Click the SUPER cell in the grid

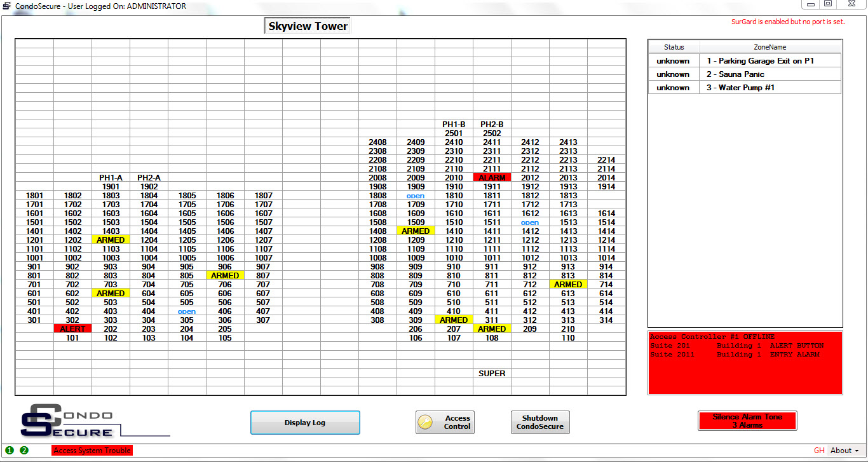[492, 374]
